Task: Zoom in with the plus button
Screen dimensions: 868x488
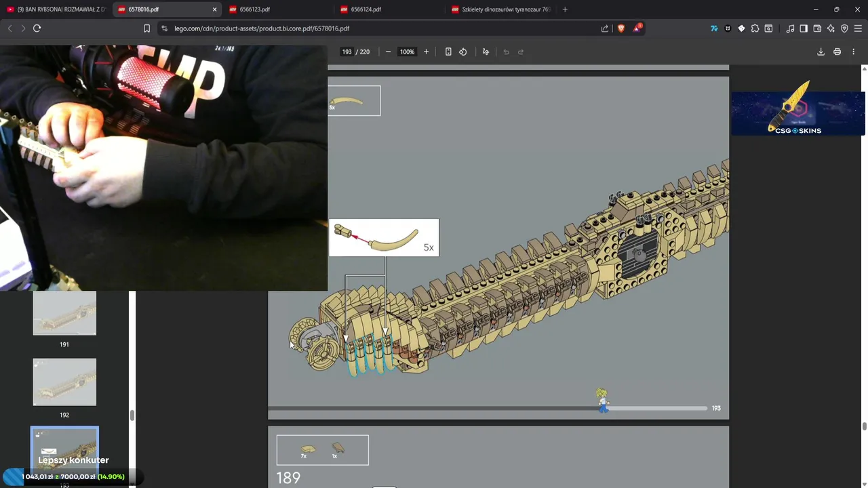Action: [x=426, y=52]
